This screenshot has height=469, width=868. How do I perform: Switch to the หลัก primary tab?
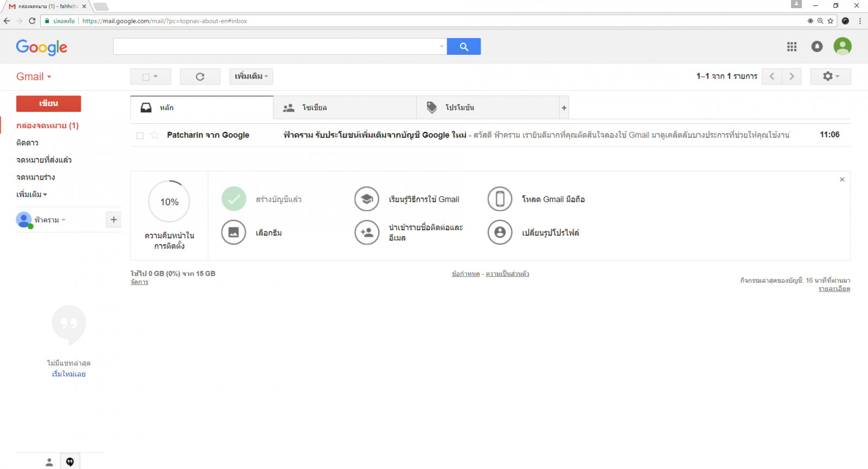click(202, 107)
